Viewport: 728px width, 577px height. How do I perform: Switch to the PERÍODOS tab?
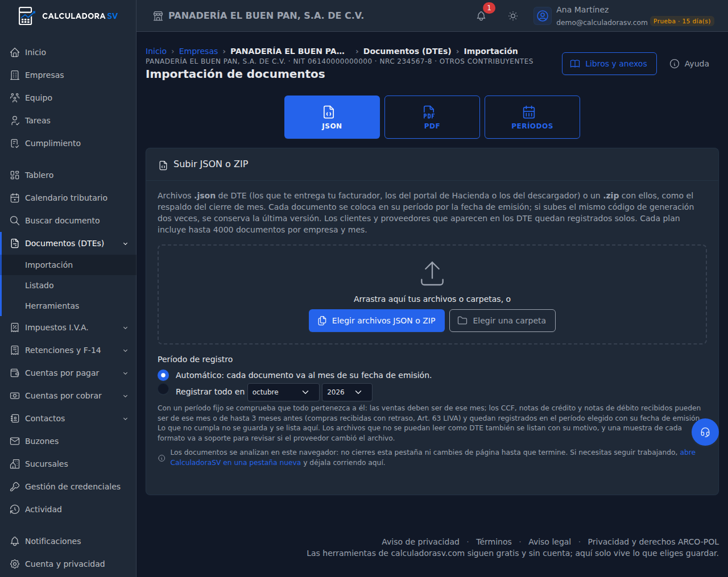click(532, 117)
